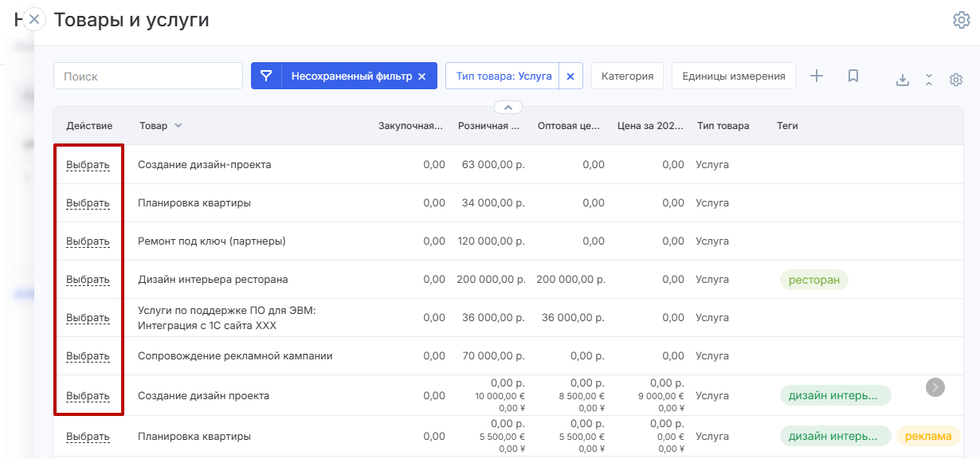Screen dimensions: 980x459
Task: Click Выбрать for Дизайн интерьера ресторана
Action: coord(88,280)
